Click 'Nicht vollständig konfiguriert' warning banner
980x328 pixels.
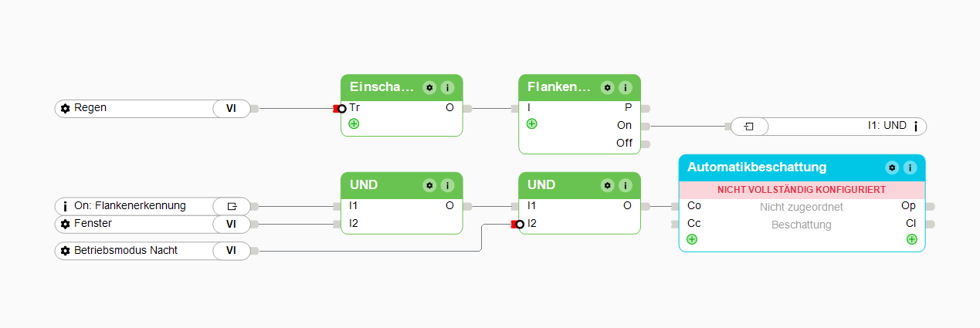(801, 189)
